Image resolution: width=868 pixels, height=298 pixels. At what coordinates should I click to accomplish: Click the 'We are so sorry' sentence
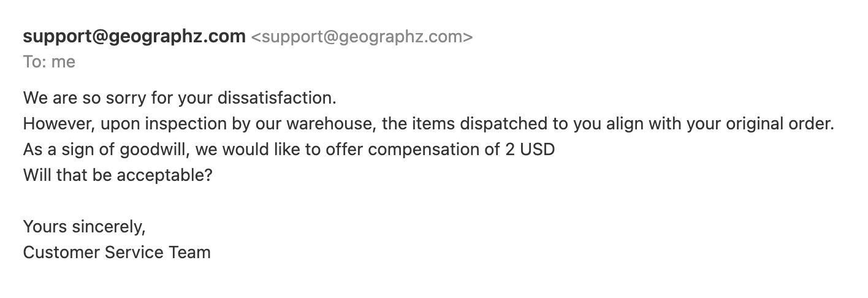(180, 98)
